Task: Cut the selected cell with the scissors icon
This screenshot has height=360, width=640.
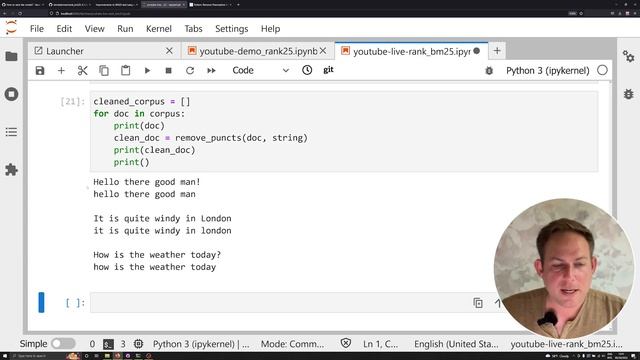Action: (x=82, y=71)
